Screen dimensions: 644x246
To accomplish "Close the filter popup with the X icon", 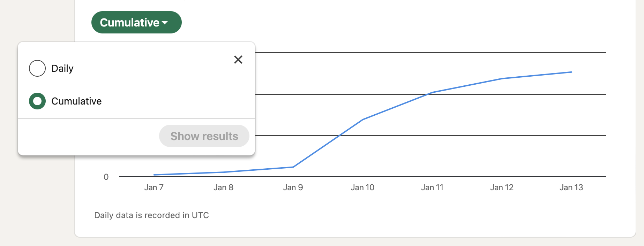I will (238, 60).
